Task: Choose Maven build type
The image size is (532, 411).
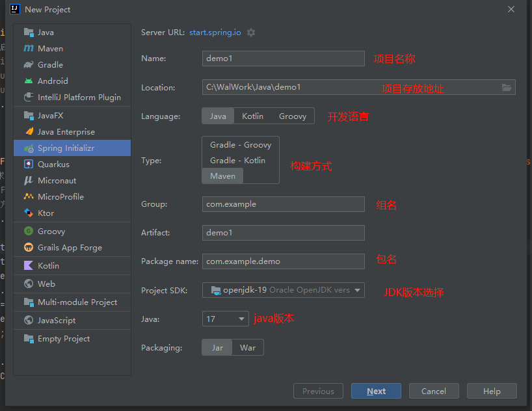Action: (x=222, y=176)
